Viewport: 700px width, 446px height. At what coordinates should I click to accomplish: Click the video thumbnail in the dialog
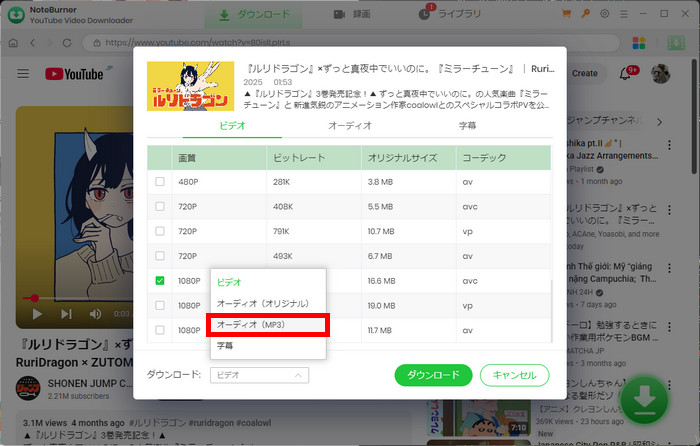click(x=191, y=86)
